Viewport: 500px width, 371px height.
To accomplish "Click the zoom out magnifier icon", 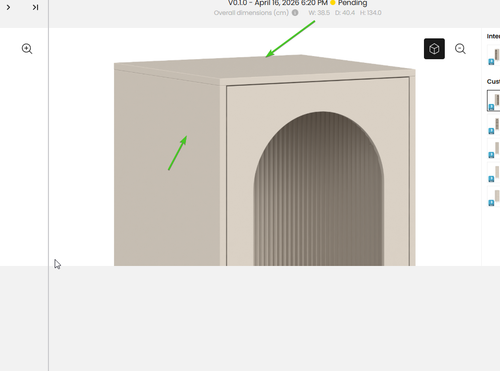I will coord(460,49).
